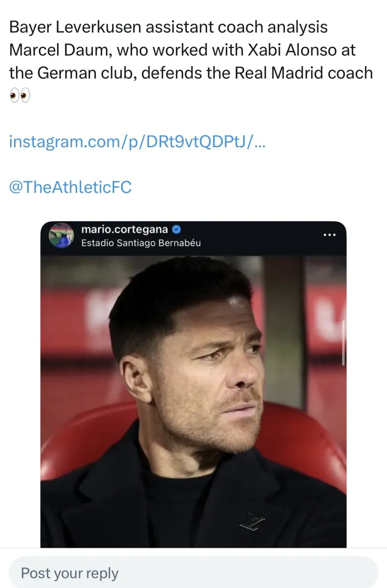This screenshot has width=387, height=588.
Task: Tap the eyes emoji in the tweet
Action: [x=20, y=96]
